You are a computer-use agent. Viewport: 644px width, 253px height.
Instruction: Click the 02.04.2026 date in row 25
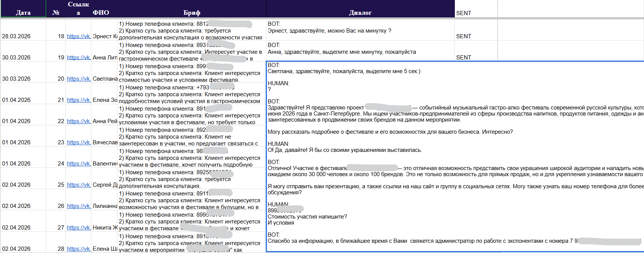[23, 178]
